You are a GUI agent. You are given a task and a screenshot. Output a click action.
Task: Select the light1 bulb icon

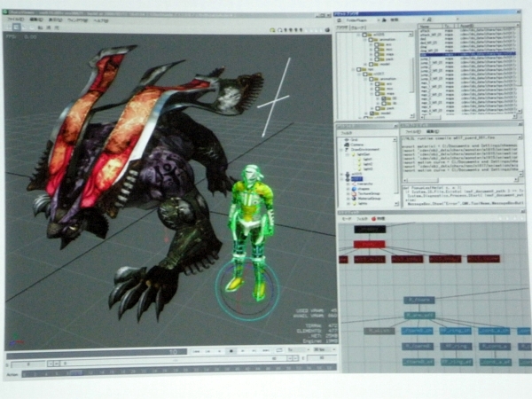[x=359, y=159]
